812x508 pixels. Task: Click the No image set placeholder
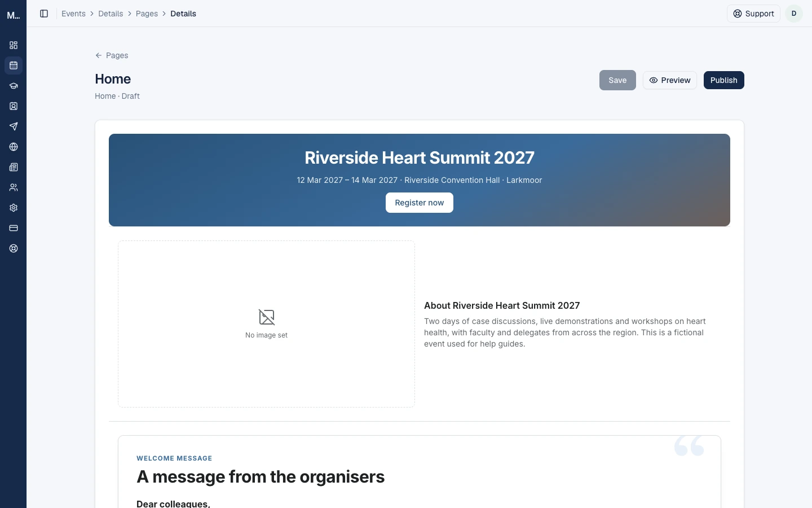[x=266, y=324]
